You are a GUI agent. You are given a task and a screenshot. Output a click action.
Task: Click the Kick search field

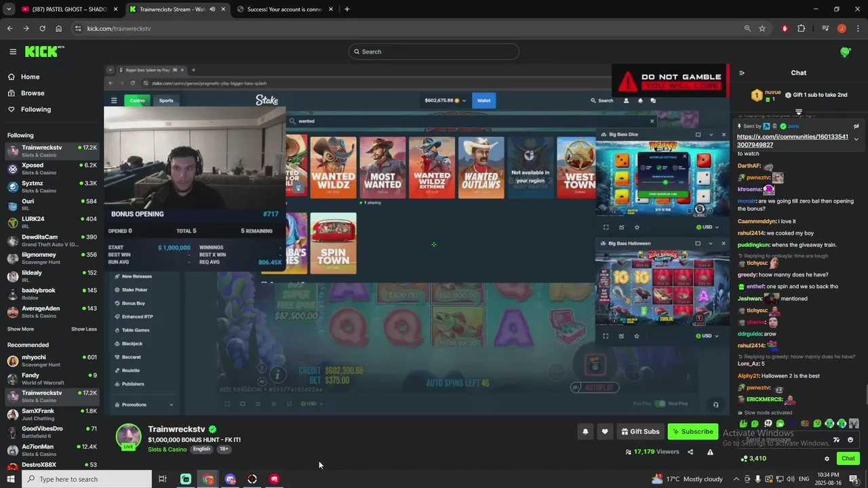pyautogui.click(x=434, y=52)
